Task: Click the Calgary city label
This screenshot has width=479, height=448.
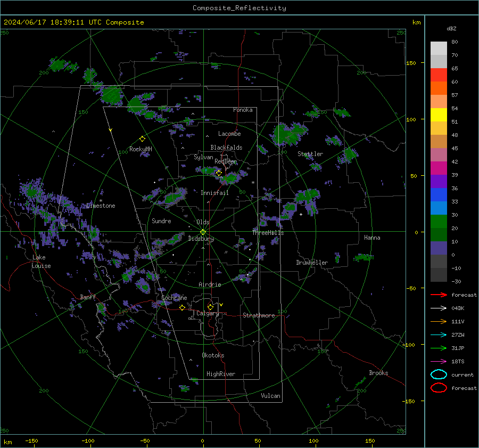Action: 208,313
